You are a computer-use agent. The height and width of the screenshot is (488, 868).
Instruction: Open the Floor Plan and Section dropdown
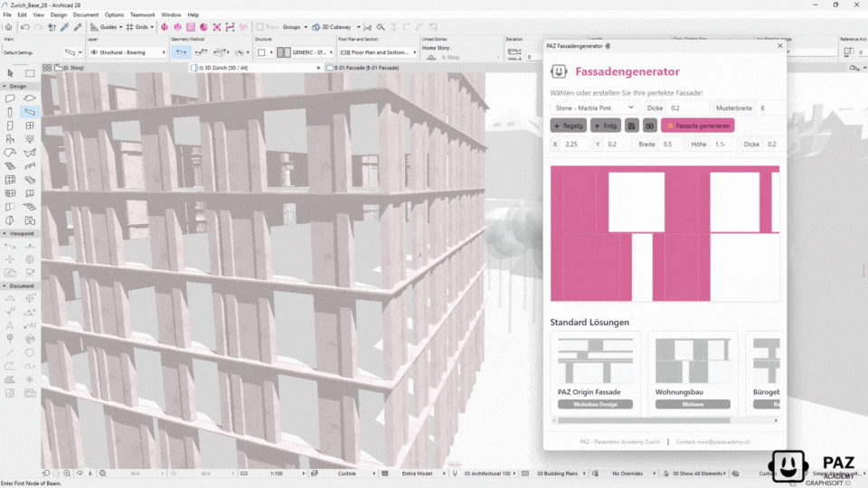[378, 52]
